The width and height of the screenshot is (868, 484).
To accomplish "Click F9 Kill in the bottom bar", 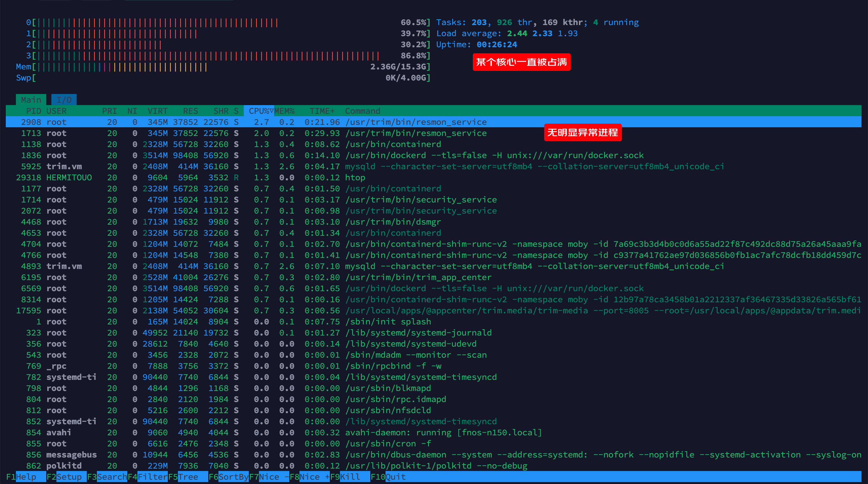I will (350, 477).
